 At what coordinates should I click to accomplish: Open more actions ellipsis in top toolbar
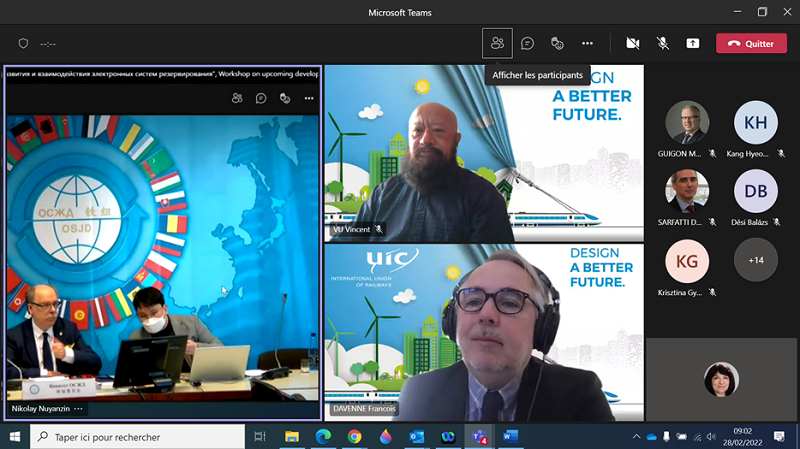[x=587, y=43]
